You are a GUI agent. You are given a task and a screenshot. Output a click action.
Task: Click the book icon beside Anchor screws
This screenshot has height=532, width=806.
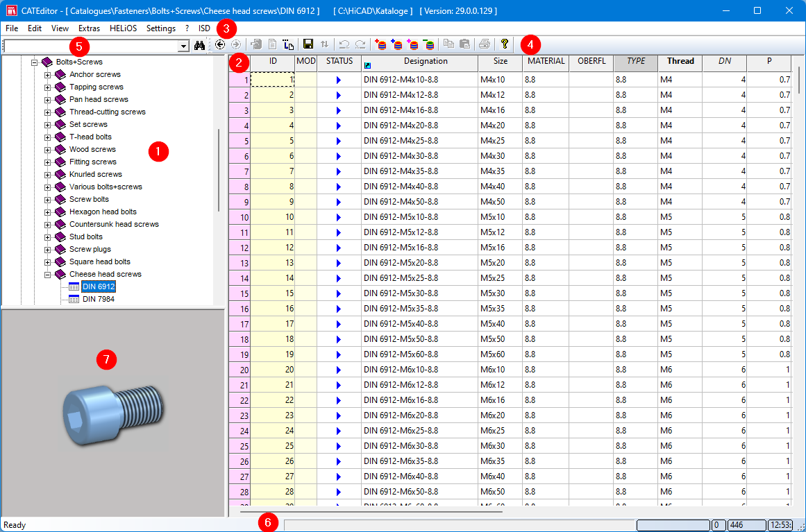[x=60, y=74]
